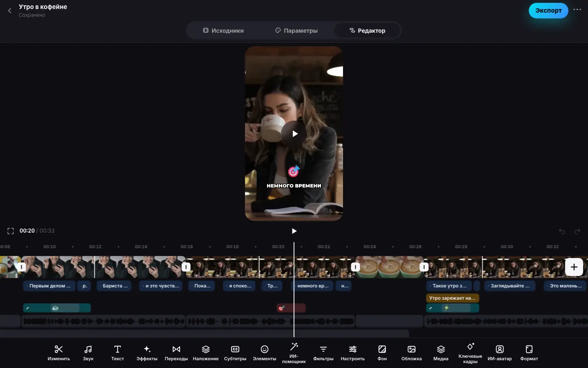
Task: Open the Медиа tool
Action: coord(441,353)
